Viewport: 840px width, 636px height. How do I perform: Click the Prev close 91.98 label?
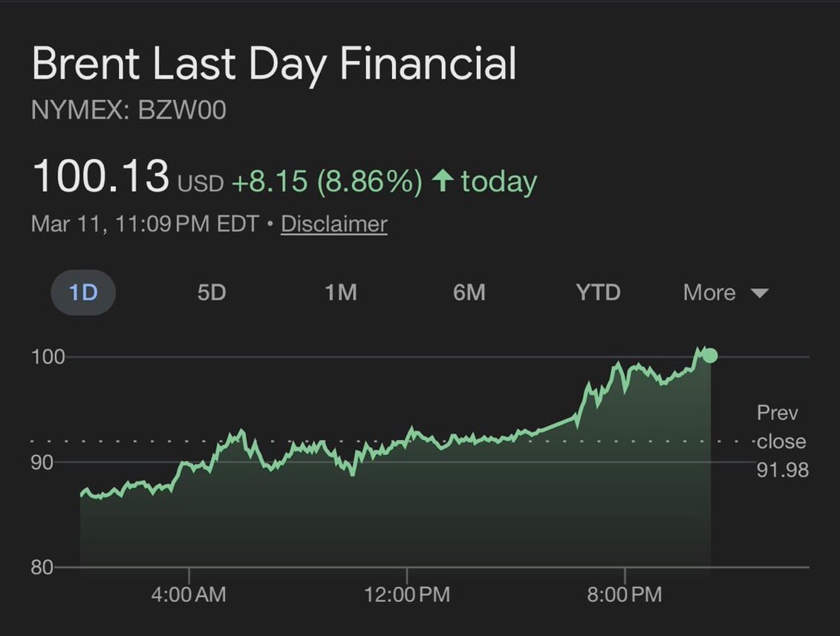click(x=781, y=441)
